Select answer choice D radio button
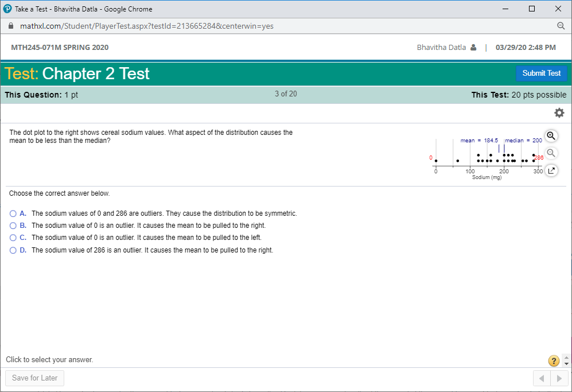The width and height of the screenshot is (572, 392). point(12,250)
